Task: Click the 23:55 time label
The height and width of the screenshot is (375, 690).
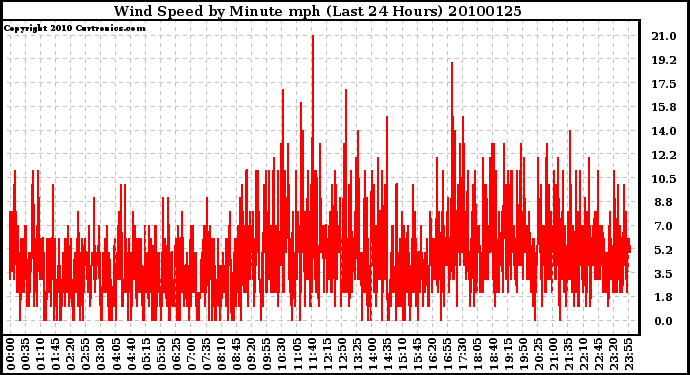Action: [x=628, y=354]
